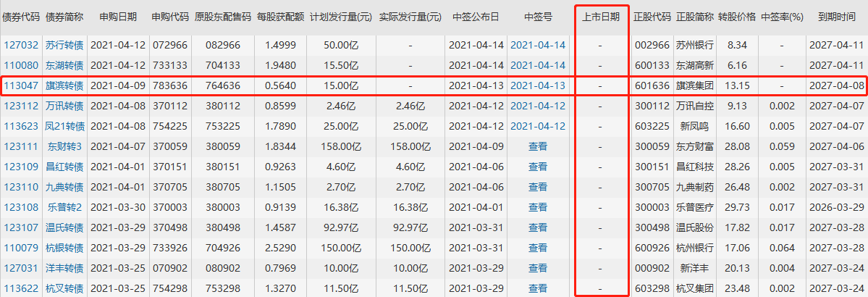This screenshot has width=868, height=297.
Task: Select conversion price cell 13.15
Action: pos(737,86)
